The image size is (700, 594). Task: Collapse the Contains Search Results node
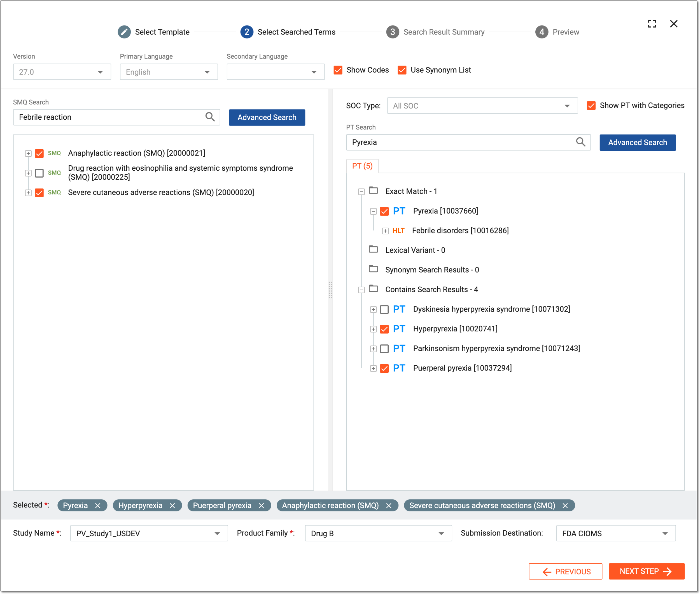[x=361, y=290]
